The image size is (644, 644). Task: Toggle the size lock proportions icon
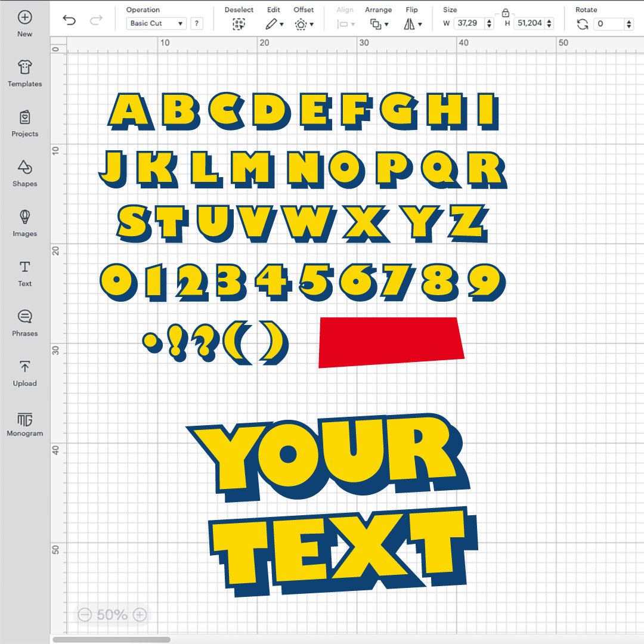tap(506, 12)
